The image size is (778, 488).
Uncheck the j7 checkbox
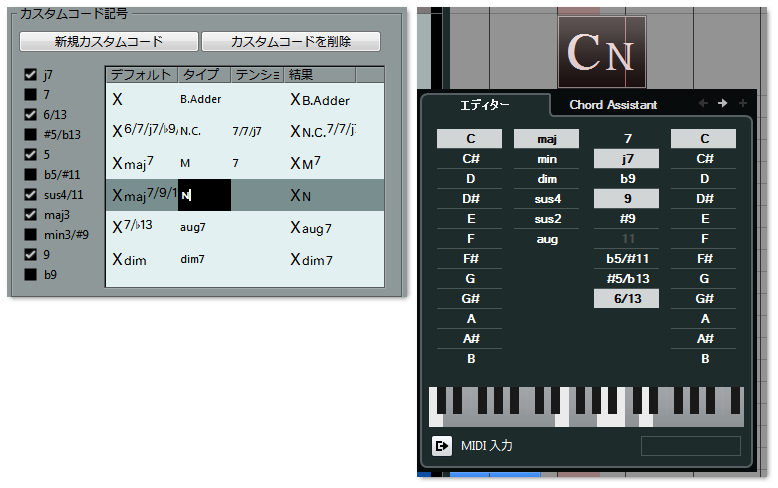[30, 74]
